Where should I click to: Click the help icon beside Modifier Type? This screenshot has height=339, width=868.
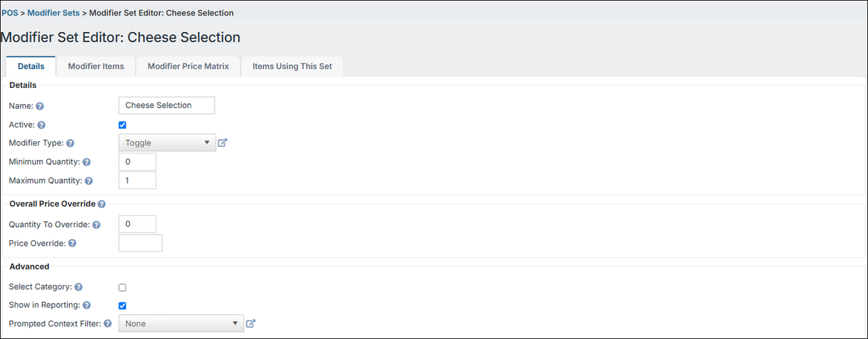[x=70, y=143]
